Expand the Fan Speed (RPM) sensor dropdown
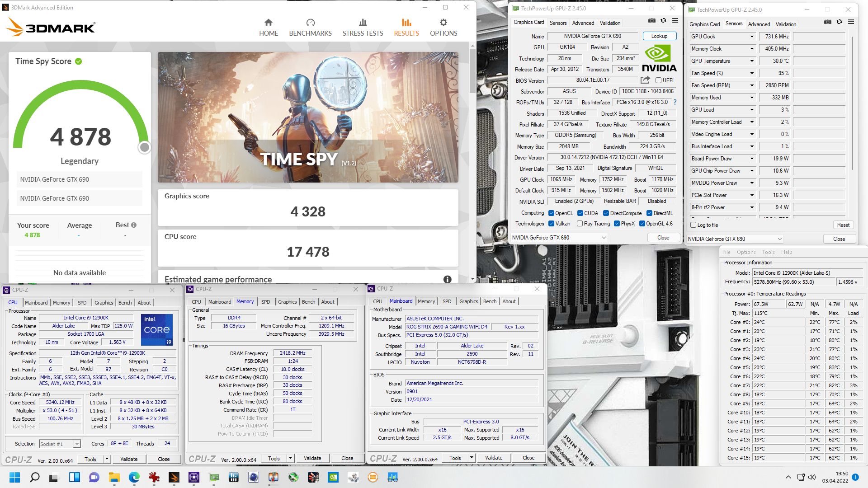Image resolution: width=868 pixels, height=488 pixels. coord(752,85)
